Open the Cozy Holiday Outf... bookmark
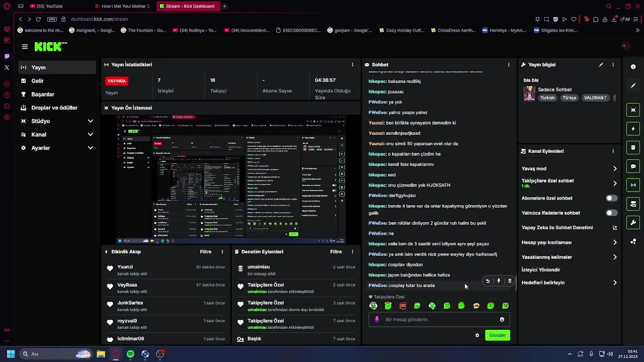Screen dimensions: 644x362 [x=401, y=30]
